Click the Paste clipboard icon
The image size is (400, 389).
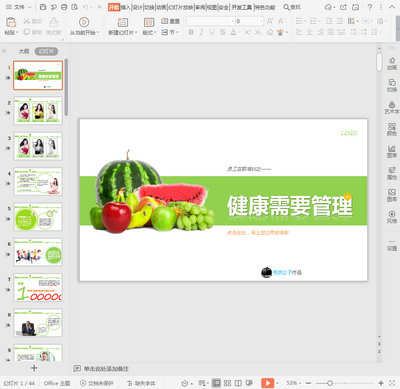11,22
